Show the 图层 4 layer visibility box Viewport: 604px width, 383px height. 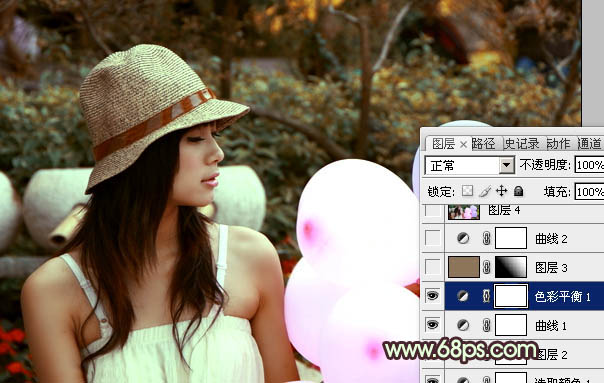433,211
